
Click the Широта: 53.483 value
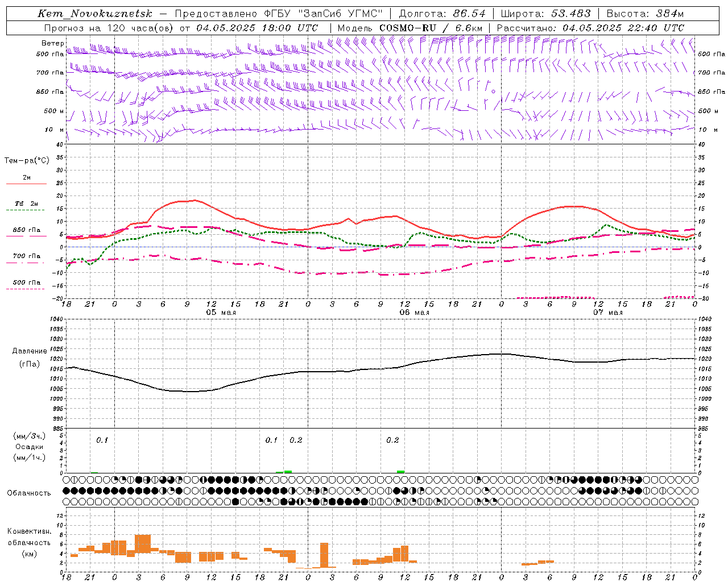[x=546, y=14]
